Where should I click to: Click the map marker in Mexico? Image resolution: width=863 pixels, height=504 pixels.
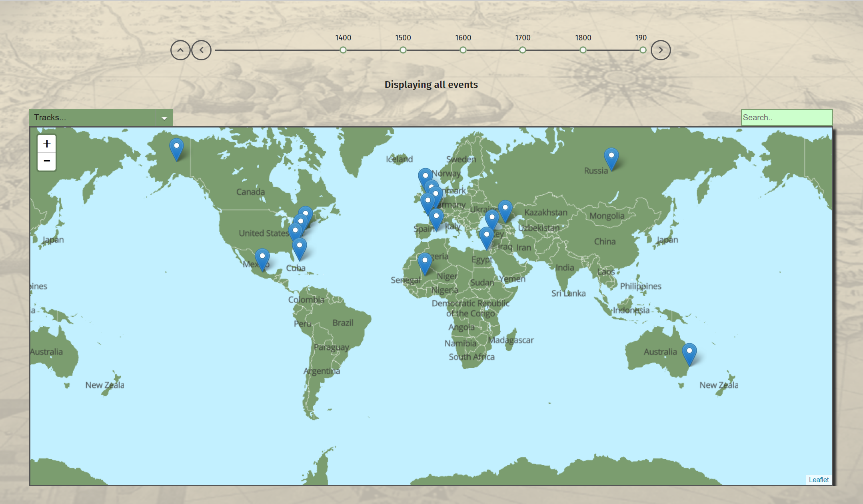pos(262,259)
